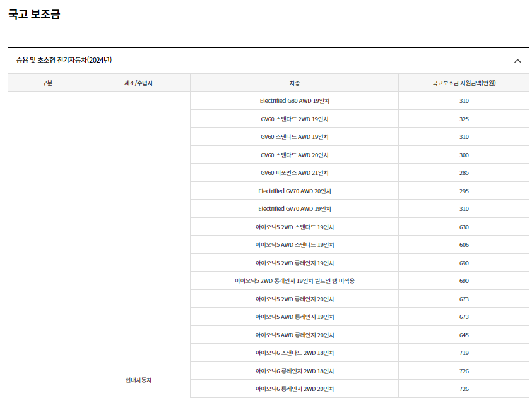
Task: Select the GV60 스탠다드 AWD 20인치 cell
Action: (x=295, y=155)
